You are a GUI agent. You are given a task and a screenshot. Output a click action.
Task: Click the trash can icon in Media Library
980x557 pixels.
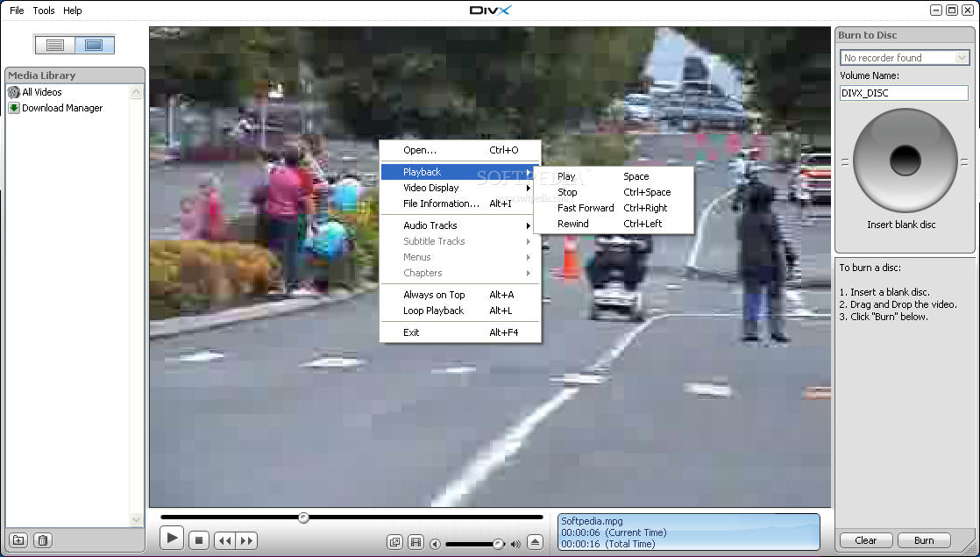click(x=42, y=540)
